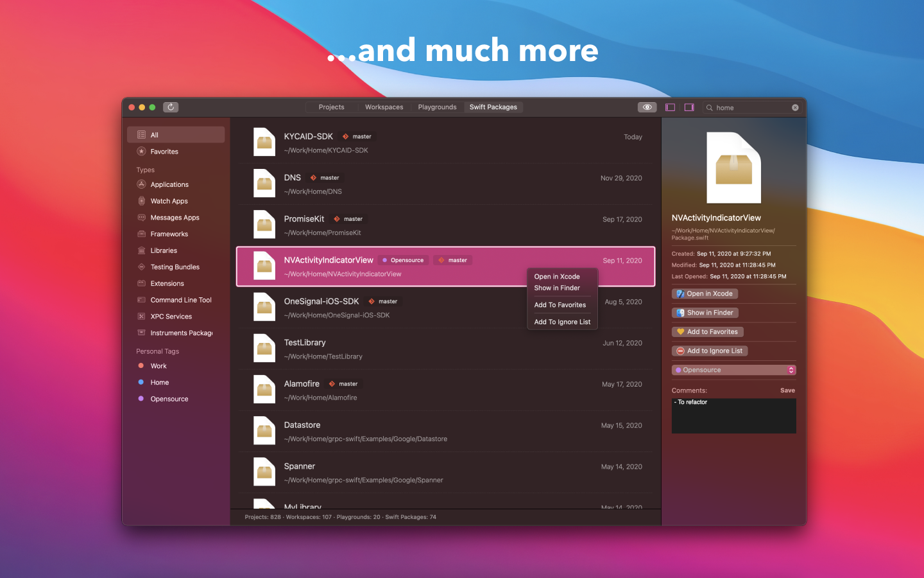
Task: Click Show in Finder button in inspector
Action: point(705,313)
